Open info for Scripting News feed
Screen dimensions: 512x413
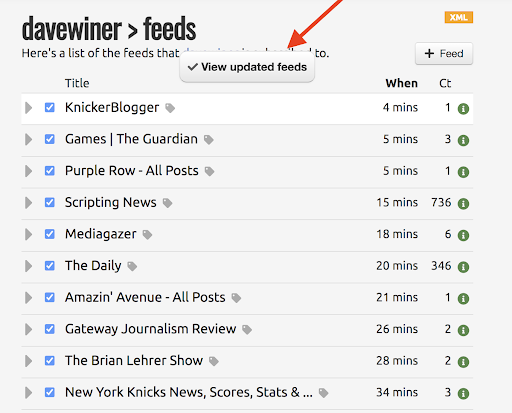coord(463,203)
